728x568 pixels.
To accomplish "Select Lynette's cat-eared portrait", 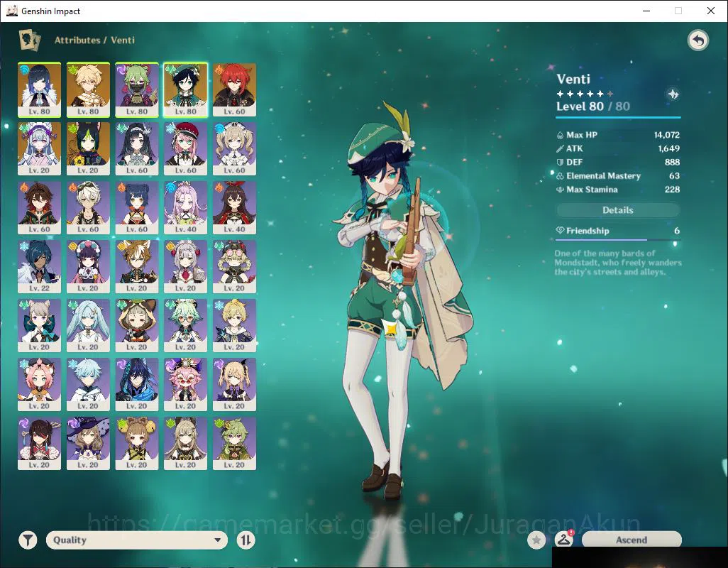I will 40,326.
